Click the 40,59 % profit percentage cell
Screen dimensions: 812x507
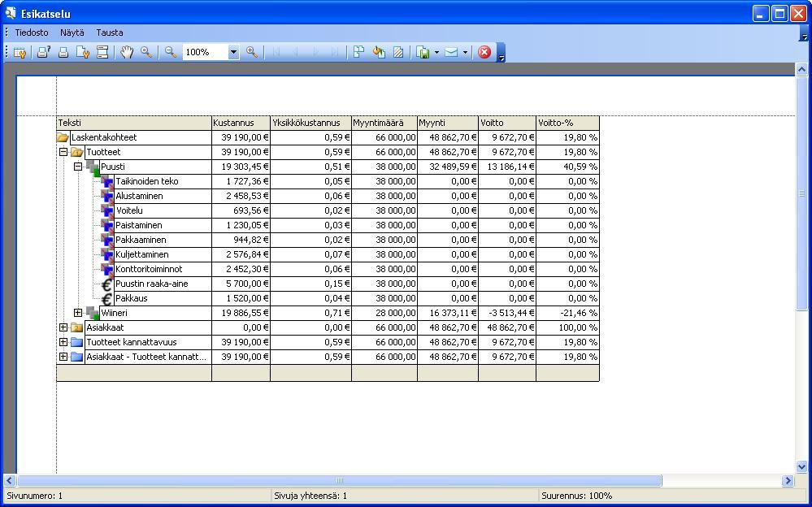pyautogui.click(x=567, y=167)
